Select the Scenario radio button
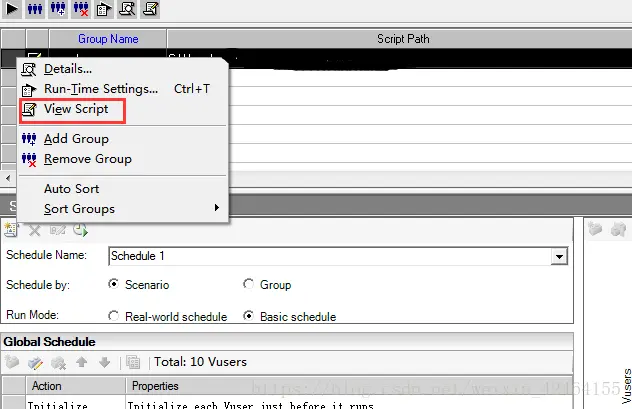The height and width of the screenshot is (409, 632). [114, 284]
